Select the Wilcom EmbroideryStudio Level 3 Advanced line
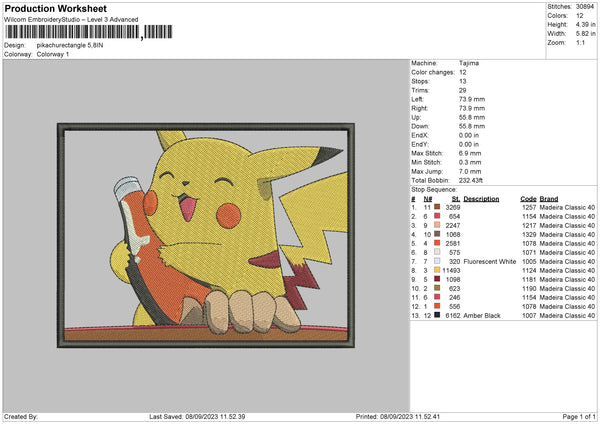 (x=71, y=20)
